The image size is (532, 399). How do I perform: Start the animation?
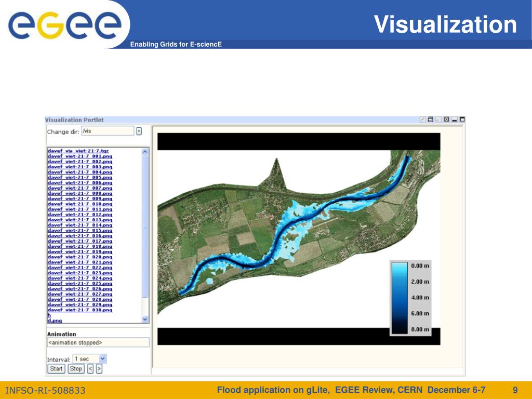tap(56, 369)
